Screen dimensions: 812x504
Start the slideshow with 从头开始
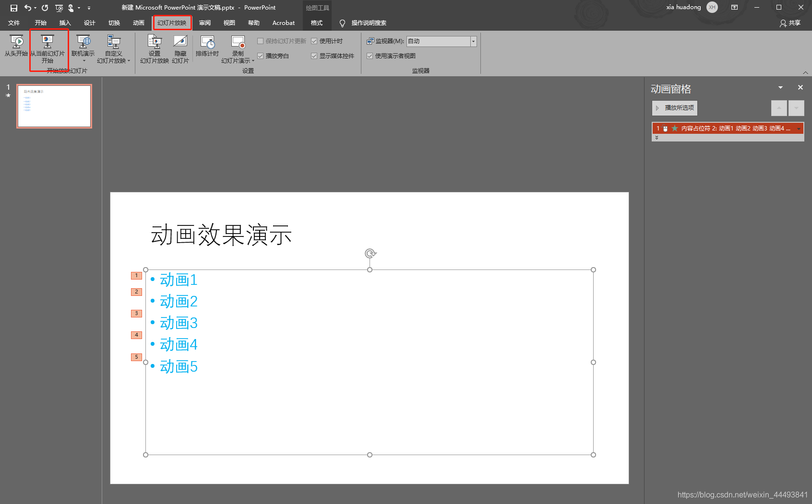pos(16,46)
